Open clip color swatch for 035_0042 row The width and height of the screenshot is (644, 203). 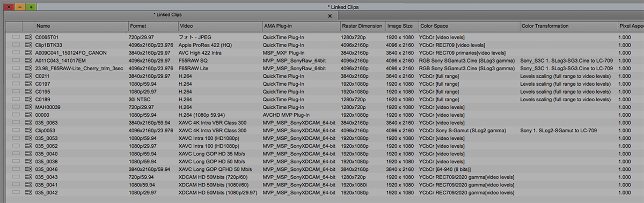click(16, 192)
